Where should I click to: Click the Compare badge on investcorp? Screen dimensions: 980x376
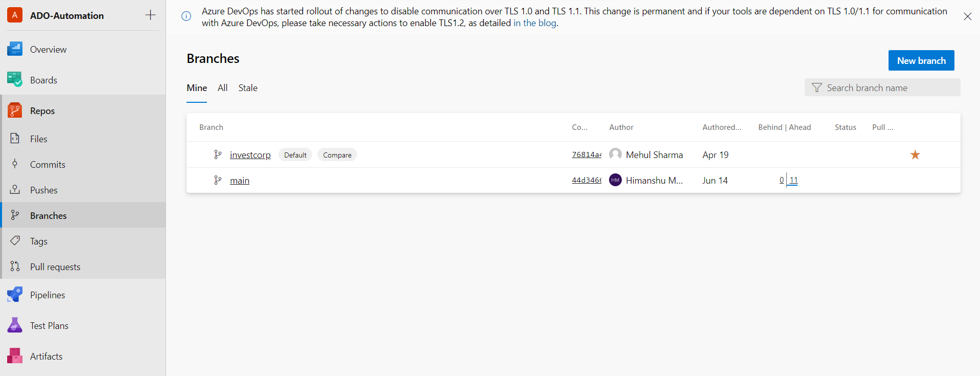point(337,155)
